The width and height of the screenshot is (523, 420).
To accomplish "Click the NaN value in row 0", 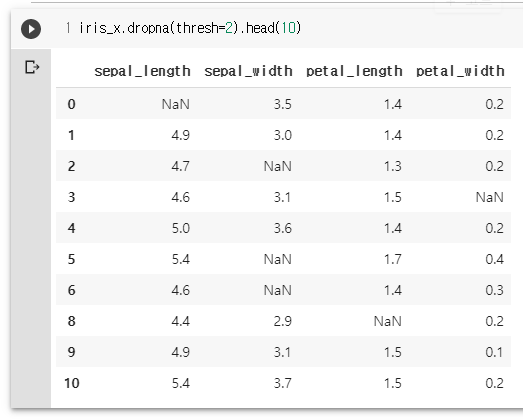I will click(x=176, y=104).
